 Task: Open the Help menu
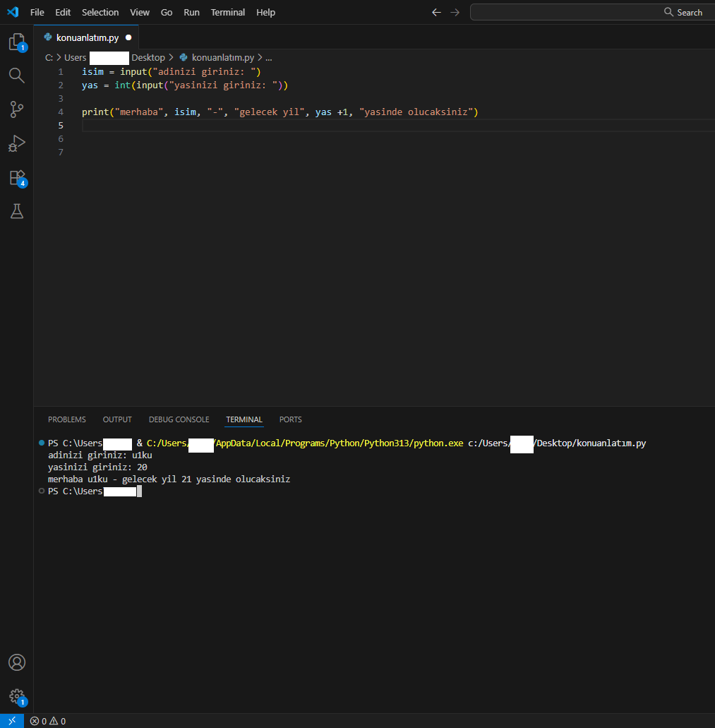265,13
